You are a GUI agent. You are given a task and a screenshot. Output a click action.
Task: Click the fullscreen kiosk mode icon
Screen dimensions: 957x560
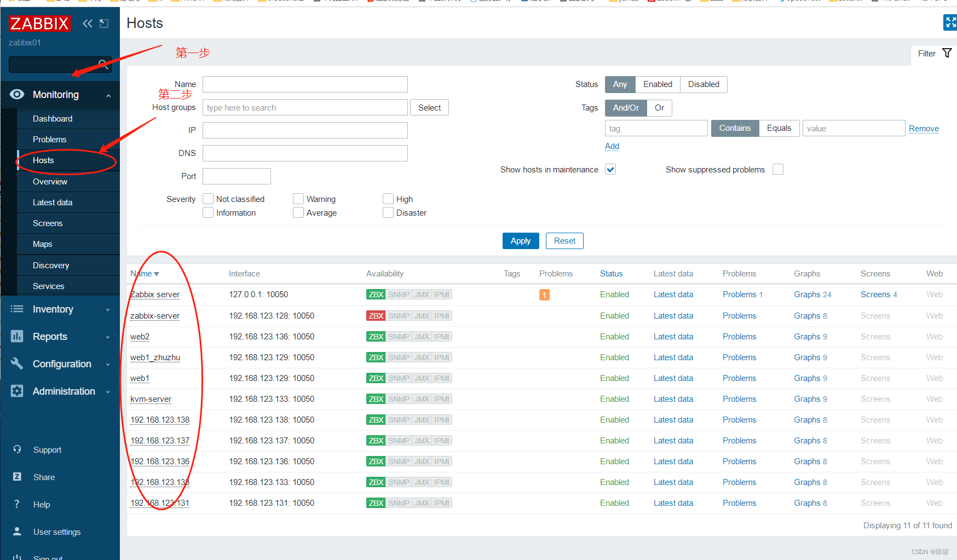950,22
